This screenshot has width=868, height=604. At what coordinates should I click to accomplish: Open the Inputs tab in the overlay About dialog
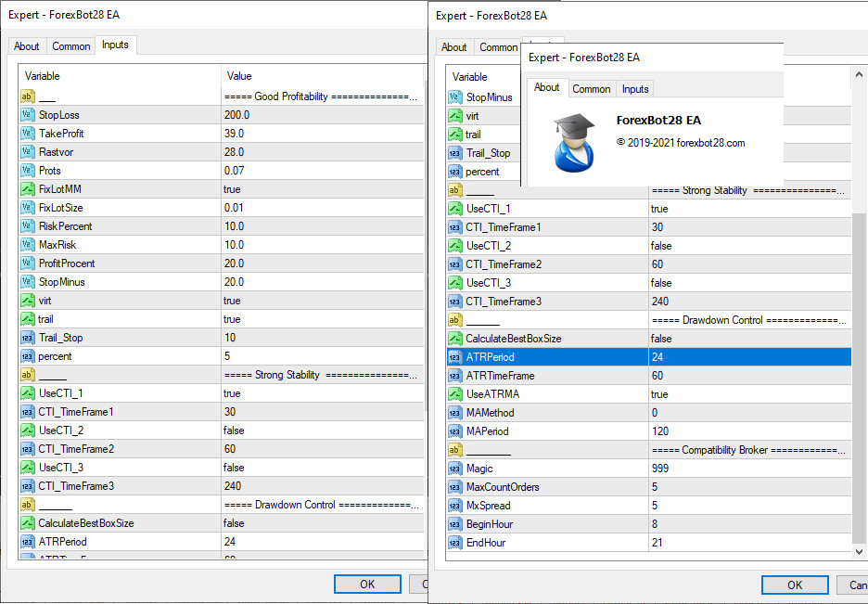(635, 88)
